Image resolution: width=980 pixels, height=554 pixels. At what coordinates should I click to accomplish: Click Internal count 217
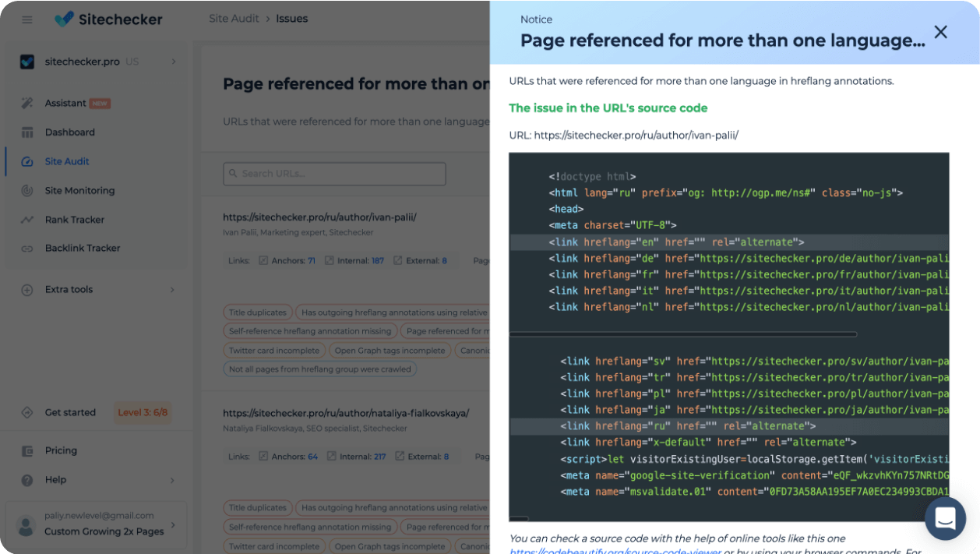pos(380,457)
